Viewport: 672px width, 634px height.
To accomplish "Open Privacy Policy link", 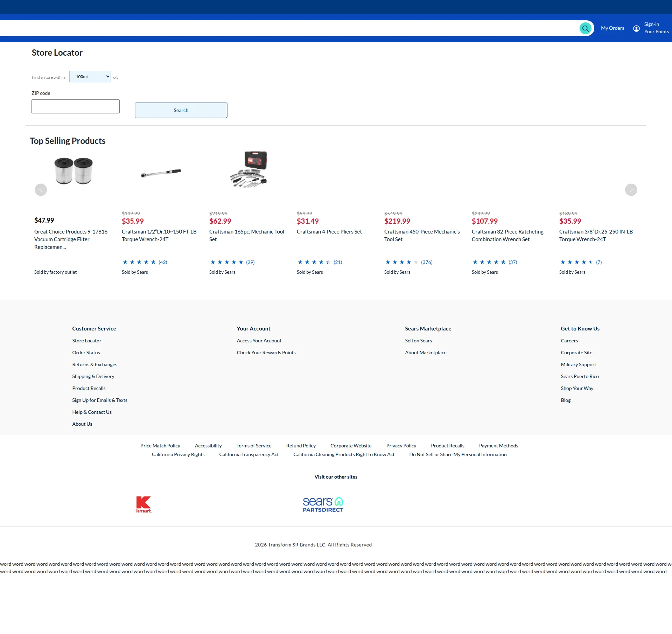I will tap(401, 446).
